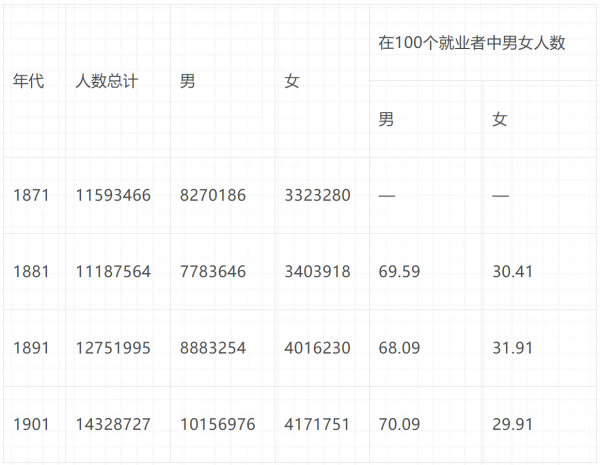Select the percentage cell 29.91
The height and width of the screenshot is (465, 600).
(x=540, y=424)
